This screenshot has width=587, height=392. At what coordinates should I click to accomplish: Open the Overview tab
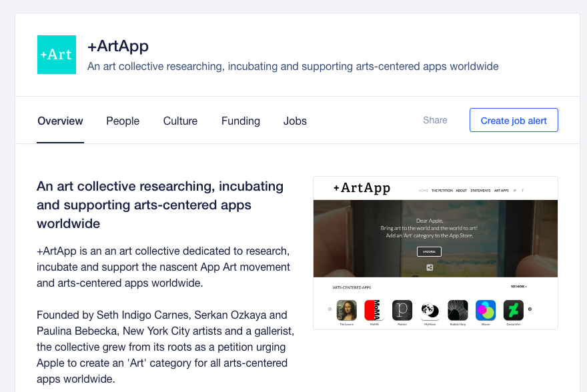click(60, 121)
